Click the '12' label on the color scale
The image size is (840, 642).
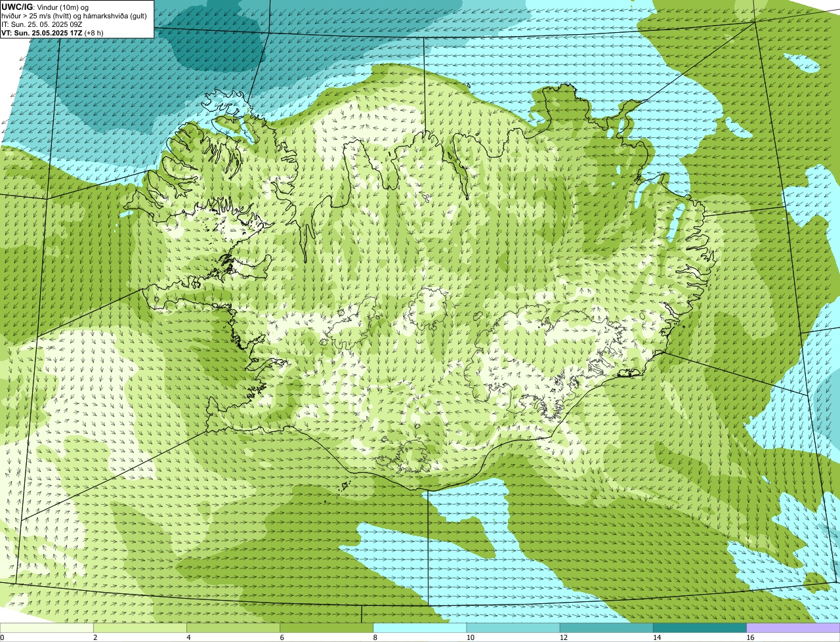[x=564, y=637]
